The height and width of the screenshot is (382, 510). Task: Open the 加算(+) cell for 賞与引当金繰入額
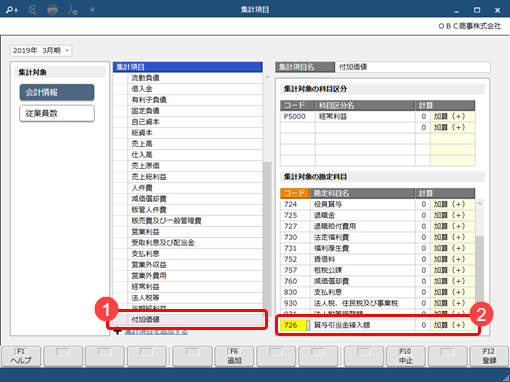(x=453, y=325)
